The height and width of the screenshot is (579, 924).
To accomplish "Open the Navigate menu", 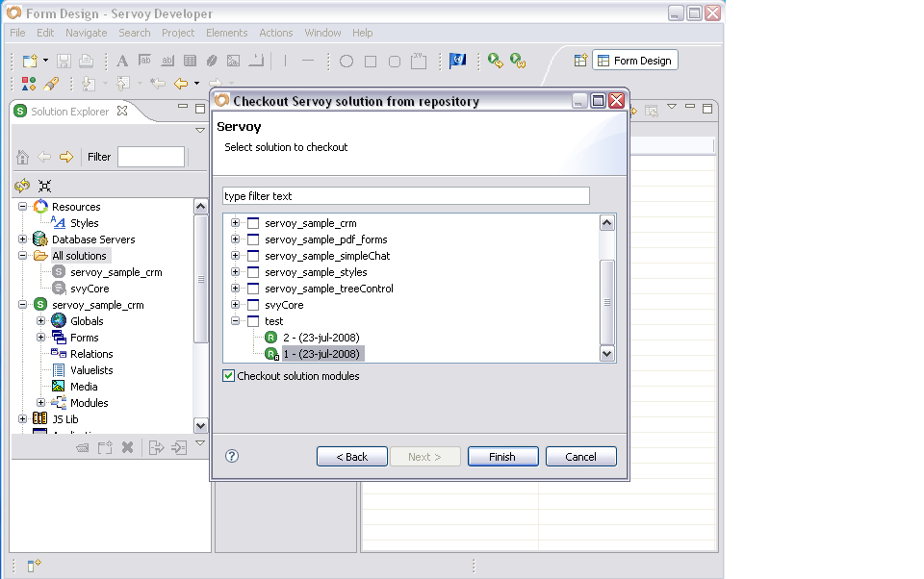I will 86,33.
